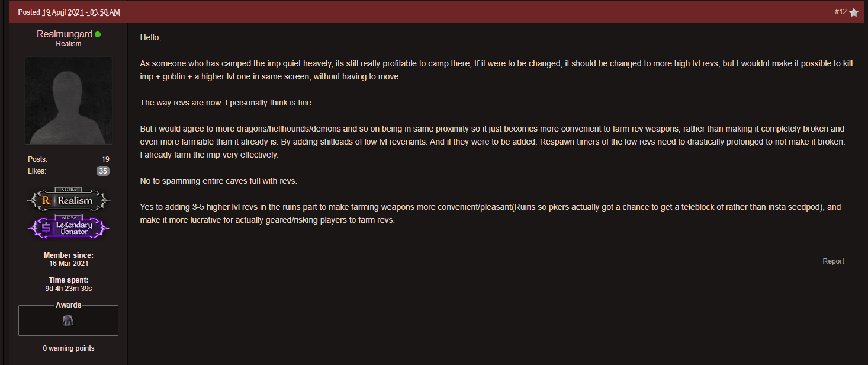868x365 pixels.
Task: Select the Alora Realism rank badge
Action: click(68, 200)
